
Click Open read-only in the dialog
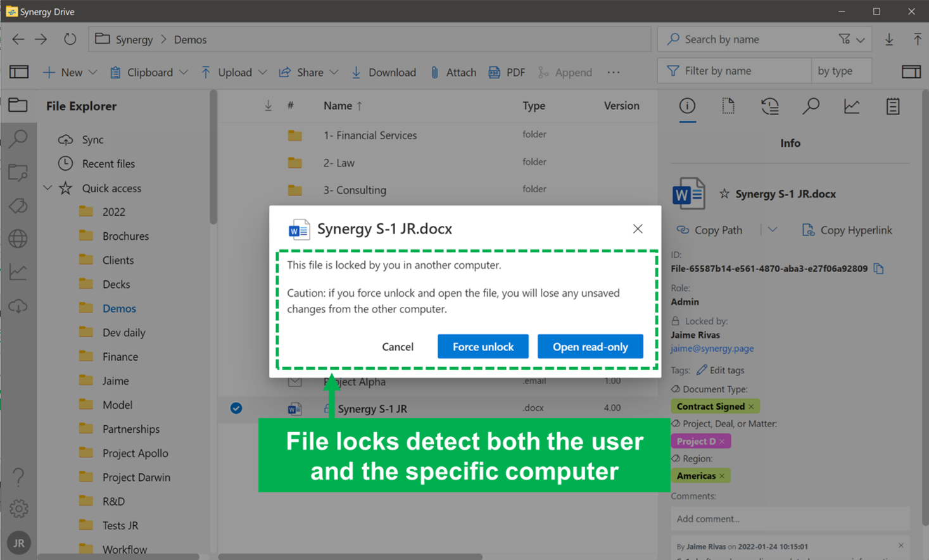point(590,346)
